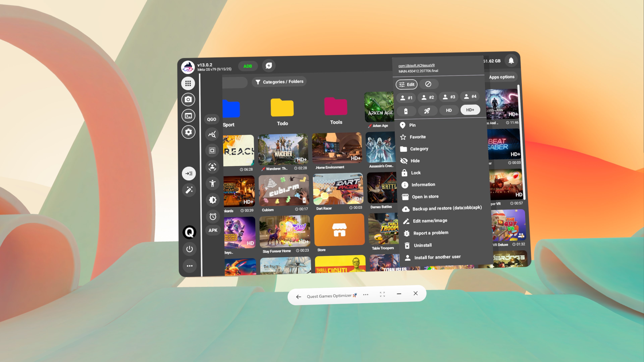Click the all-apps grid icon
The image size is (644, 362).
(x=188, y=83)
